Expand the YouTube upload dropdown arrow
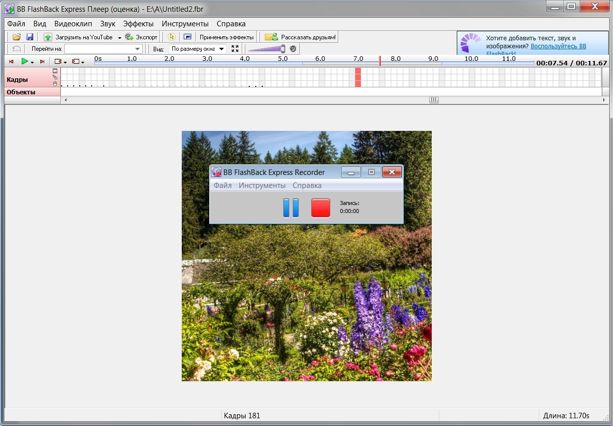 click(119, 38)
